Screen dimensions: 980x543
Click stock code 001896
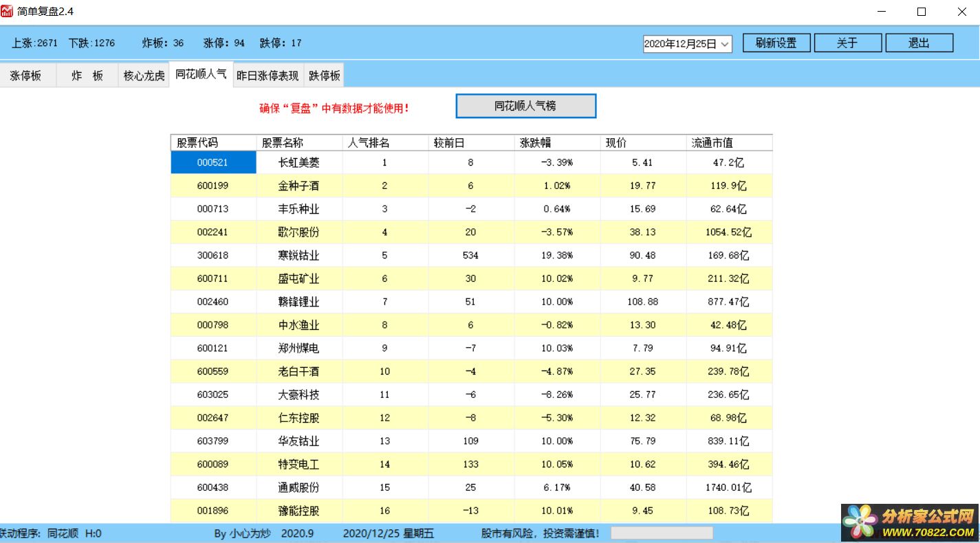coord(213,511)
